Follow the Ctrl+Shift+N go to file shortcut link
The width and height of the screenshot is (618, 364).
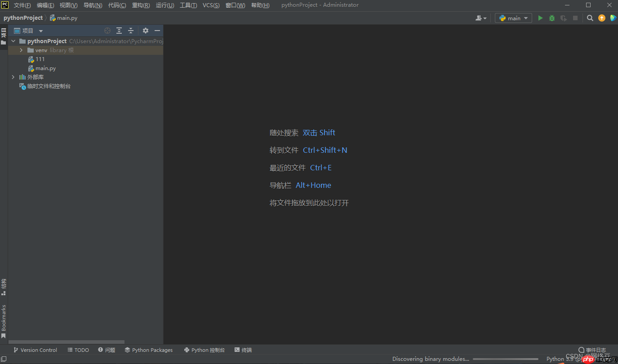325,150
